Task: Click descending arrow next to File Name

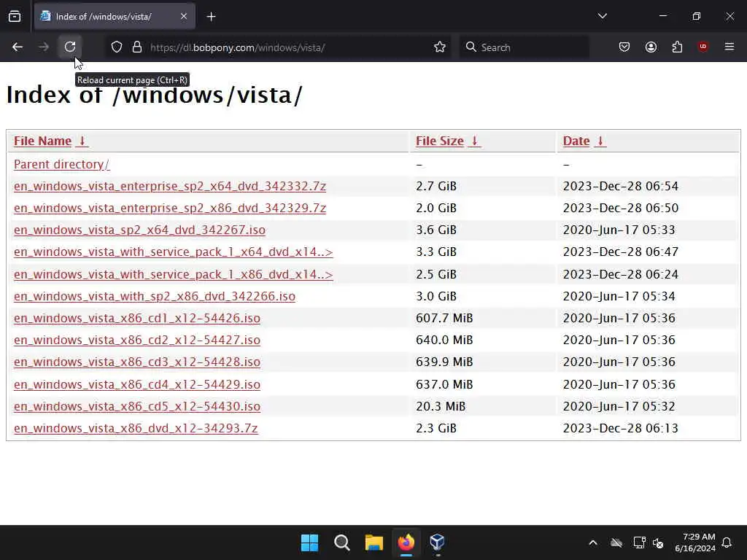Action: [82, 141]
